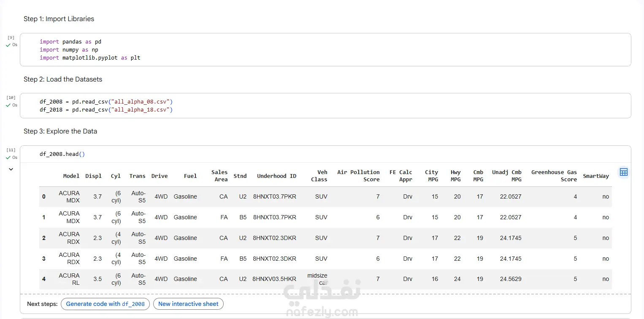Click the 8HNXV03.5HKR underhood ID cell
644x319 pixels.
(274, 279)
